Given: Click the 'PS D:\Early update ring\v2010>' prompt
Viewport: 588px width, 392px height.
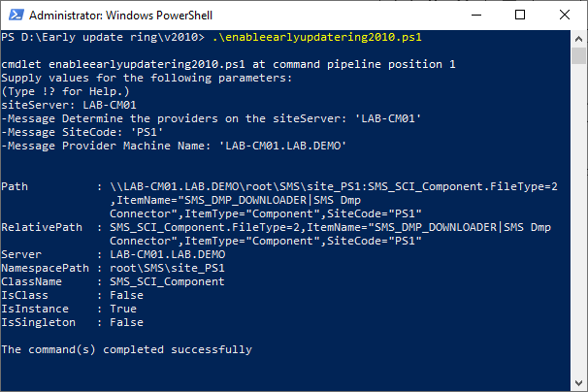Looking at the screenshot, I should coord(102,37).
